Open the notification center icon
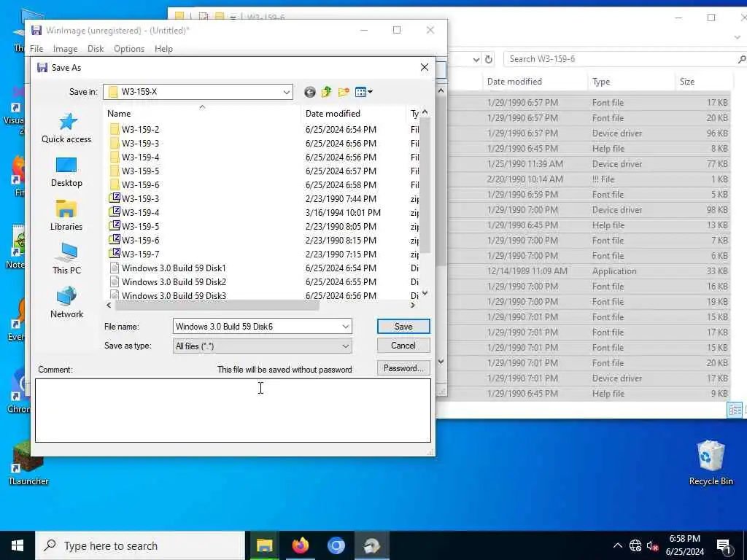Image resolution: width=747 pixels, height=560 pixels. [724, 545]
